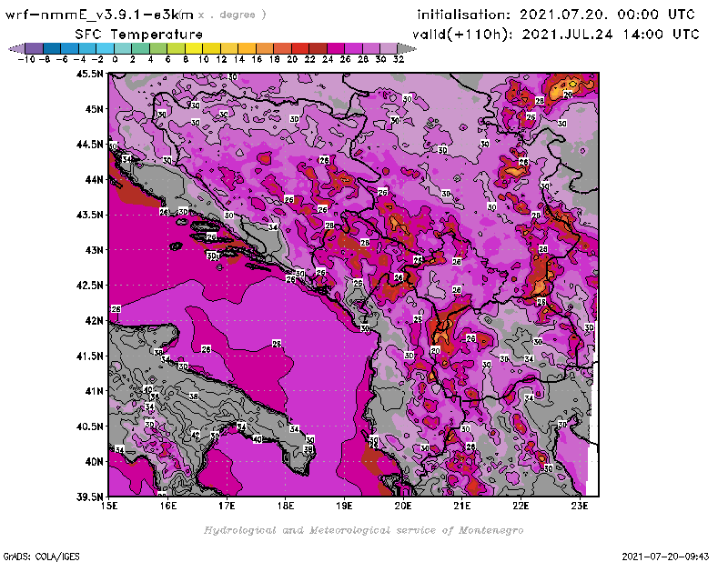This screenshot has width=728, height=562.
Task: Click the Hydrological and Meteorological service footer
Action: point(363,530)
